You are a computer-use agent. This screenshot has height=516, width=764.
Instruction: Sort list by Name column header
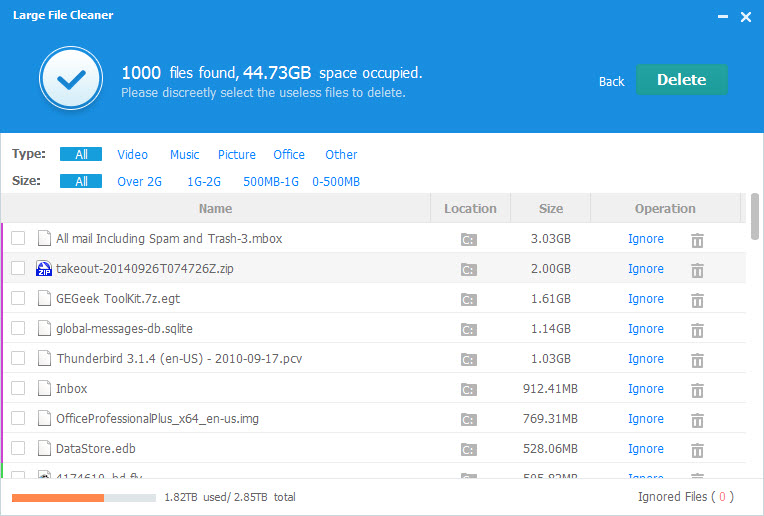coord(215,209)
